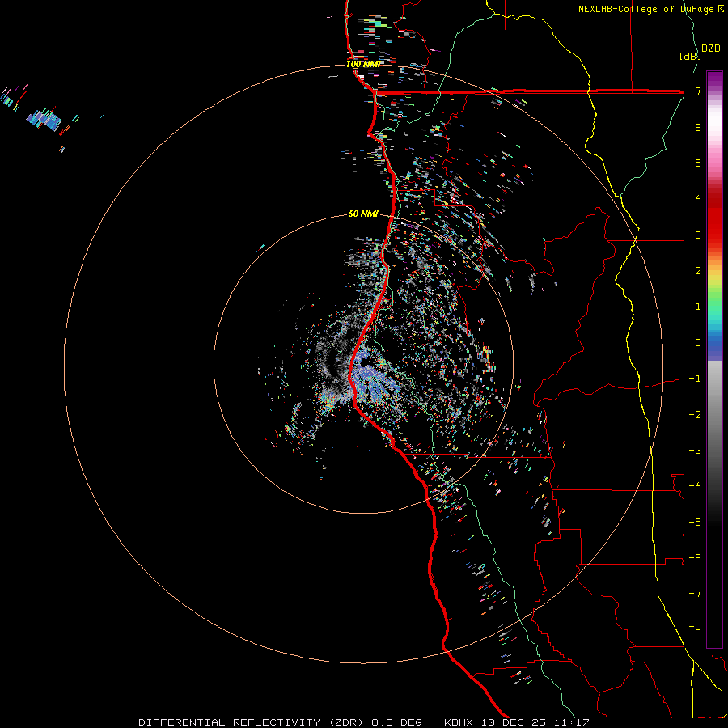The width and height of the screenshot is (728, 728).
Task: Click the -1 value on color scale
Action: 695,379
